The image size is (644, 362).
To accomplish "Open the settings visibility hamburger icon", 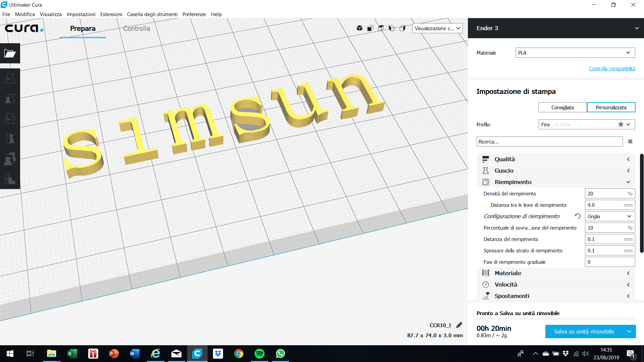I will click(x=630, y=141).
